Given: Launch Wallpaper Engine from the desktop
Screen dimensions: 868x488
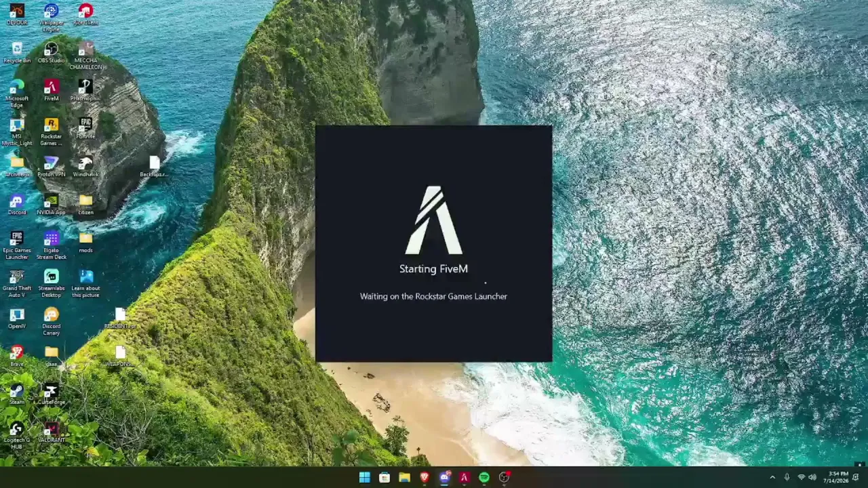Looking at the screenshot, I should tap(51, 18).
